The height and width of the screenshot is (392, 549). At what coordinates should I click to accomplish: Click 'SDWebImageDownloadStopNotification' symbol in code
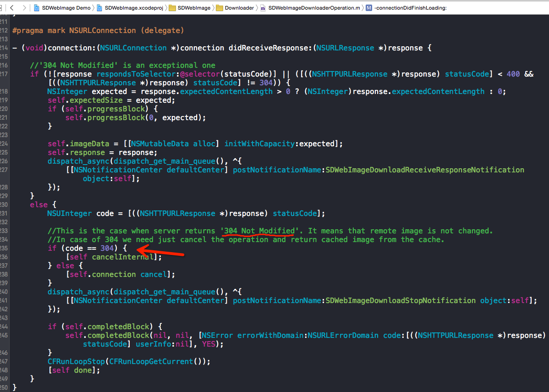(x=401, y=301)
